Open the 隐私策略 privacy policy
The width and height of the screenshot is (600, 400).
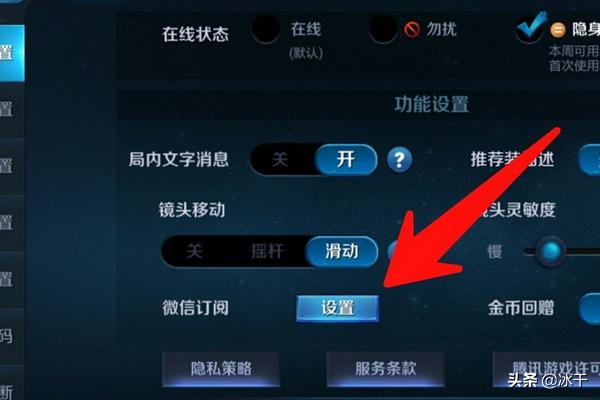(221, 369)
